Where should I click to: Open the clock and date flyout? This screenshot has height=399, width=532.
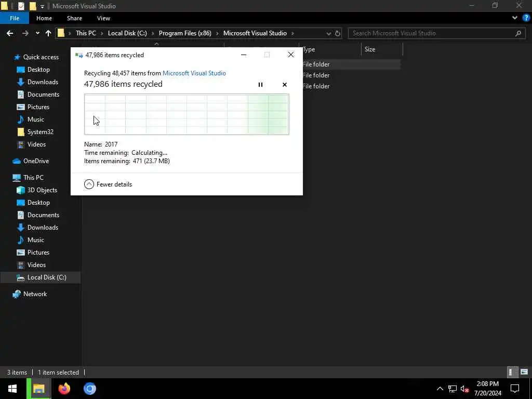[487, 389]
